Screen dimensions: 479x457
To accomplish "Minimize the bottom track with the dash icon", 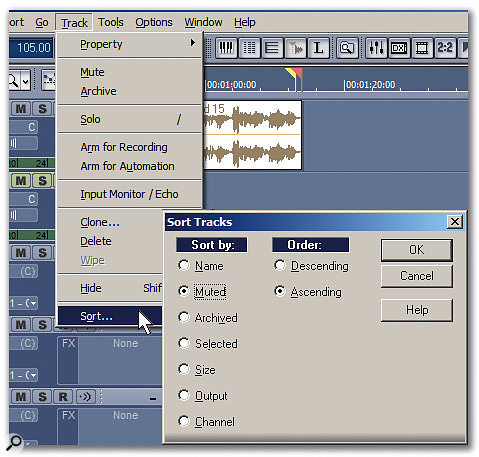I will (153, 398).
